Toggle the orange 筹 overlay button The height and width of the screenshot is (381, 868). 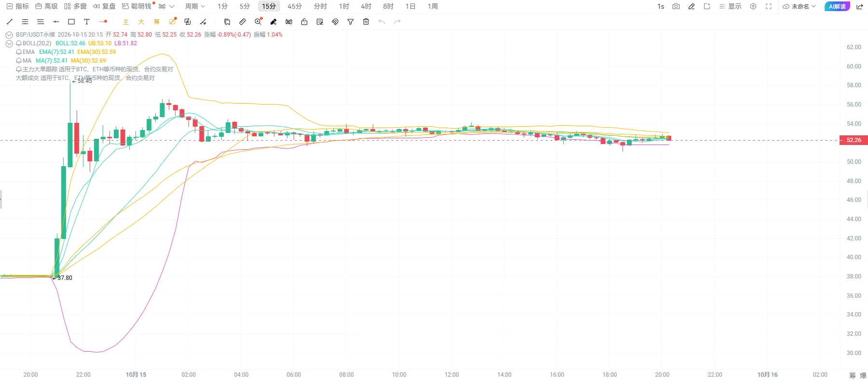point(157,22)
